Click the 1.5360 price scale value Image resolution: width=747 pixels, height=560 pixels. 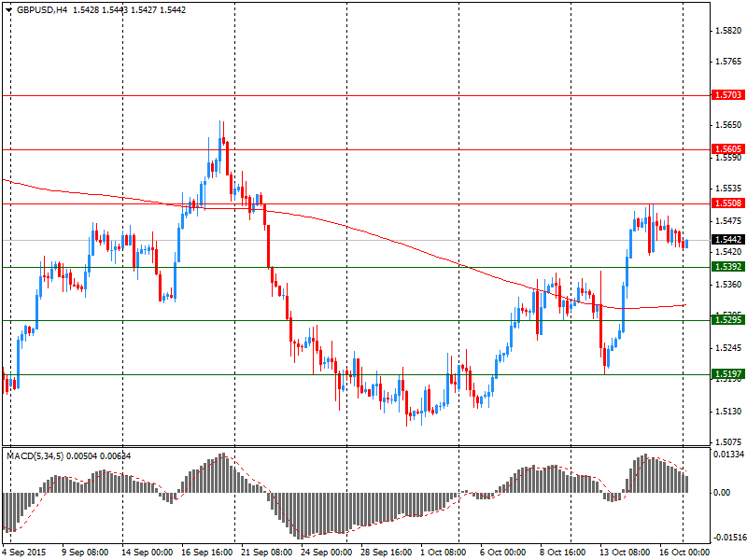tap(729, 285)
